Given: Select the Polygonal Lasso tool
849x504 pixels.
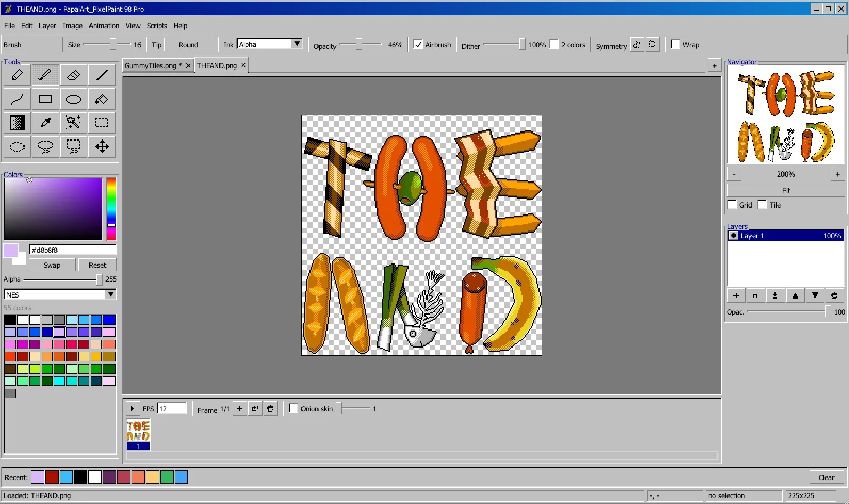Looking at the screenshot, I should pos(74,146).
